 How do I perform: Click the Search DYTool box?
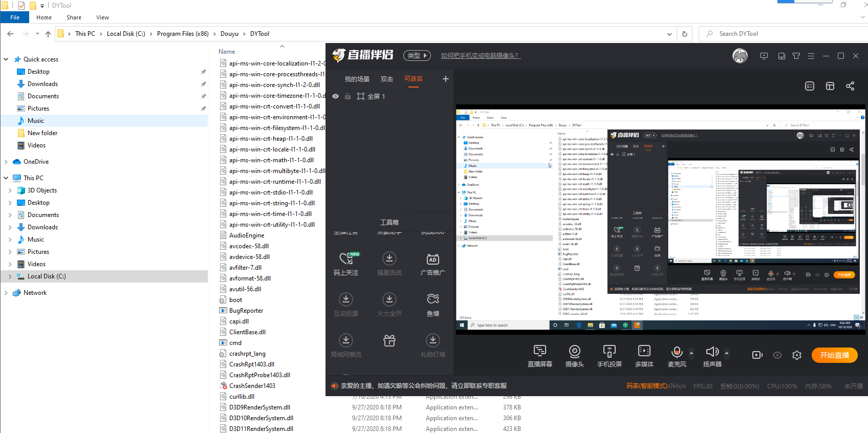[782, 34]
